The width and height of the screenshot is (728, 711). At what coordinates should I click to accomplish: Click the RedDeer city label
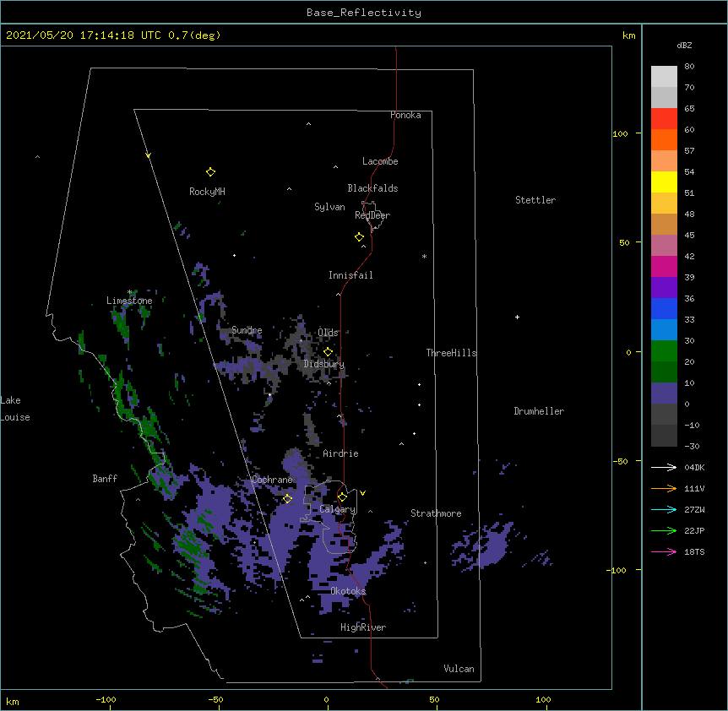coord(372,215)
